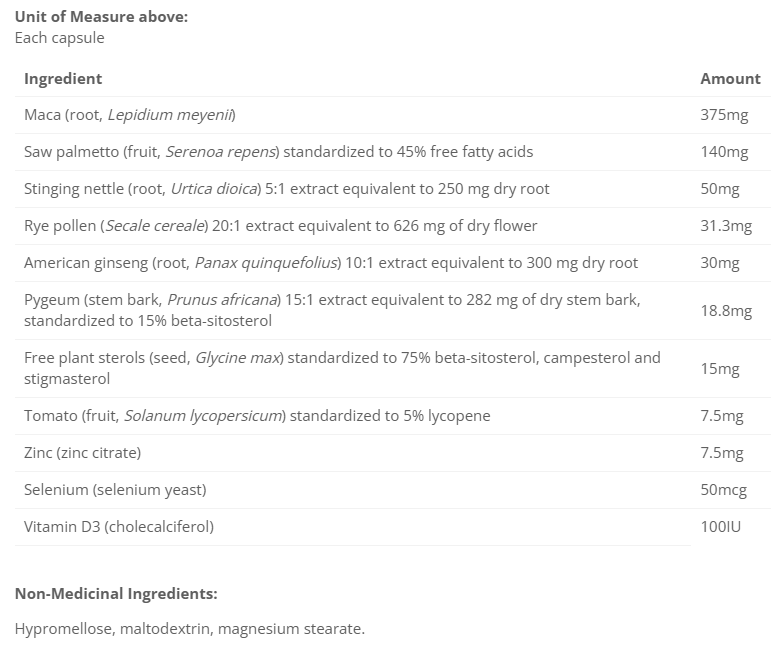The width and height of the screenshot is (782, 660).
Task: Select the Maca root ingredient row
Action: (x=130, y=115)
